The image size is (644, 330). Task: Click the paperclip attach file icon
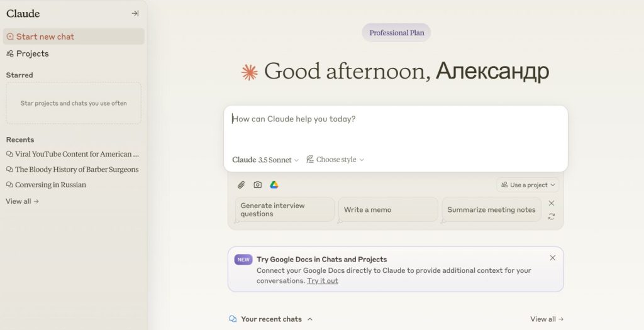point(241,185)
